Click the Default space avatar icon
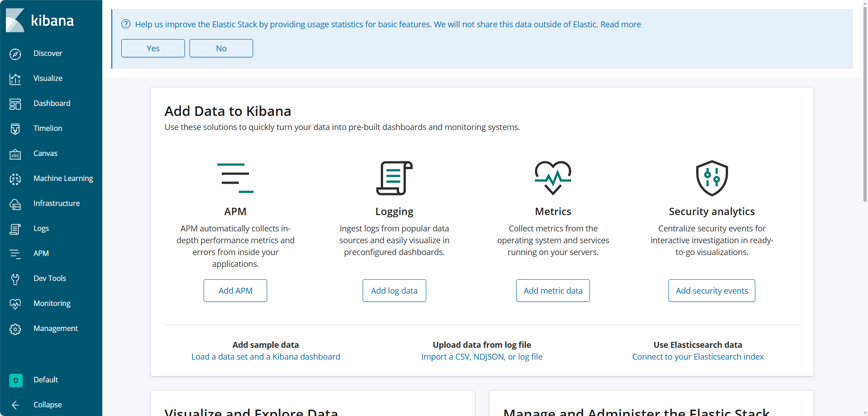Image resolution: width=868 pixels, height=416 pixels. tap(16, 381)
